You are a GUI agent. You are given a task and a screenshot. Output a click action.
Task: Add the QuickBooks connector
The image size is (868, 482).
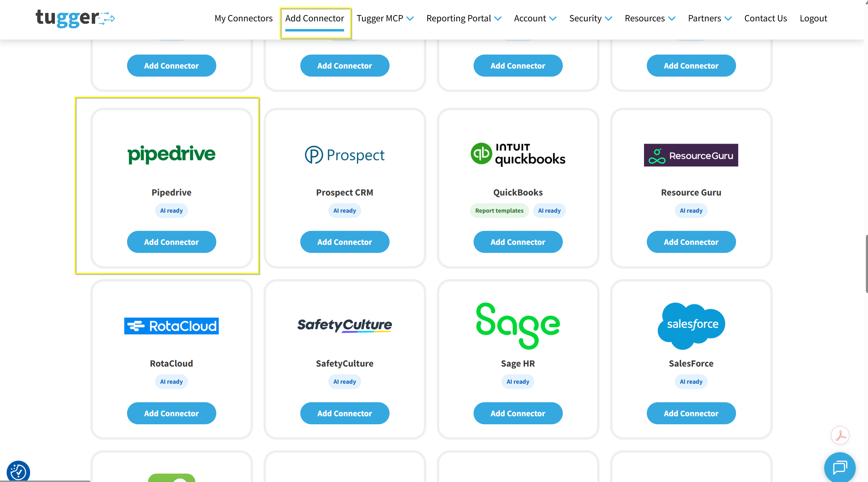click(x=518, y=242)
